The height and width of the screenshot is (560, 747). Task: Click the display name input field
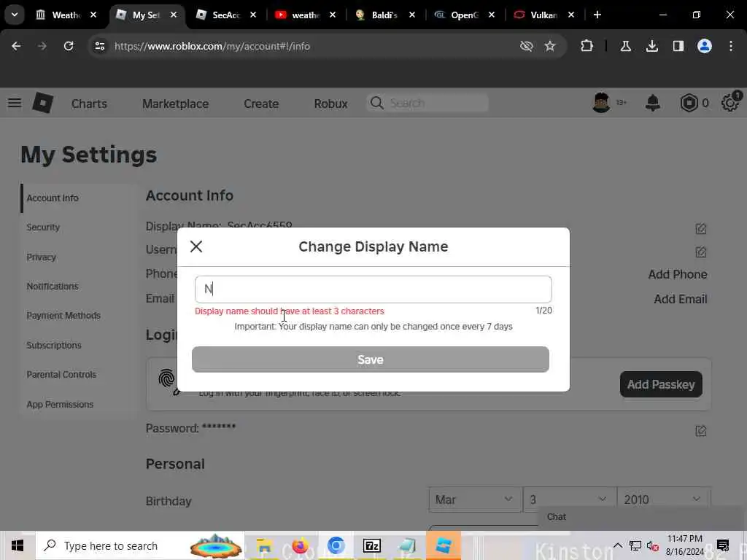point(373,289)
